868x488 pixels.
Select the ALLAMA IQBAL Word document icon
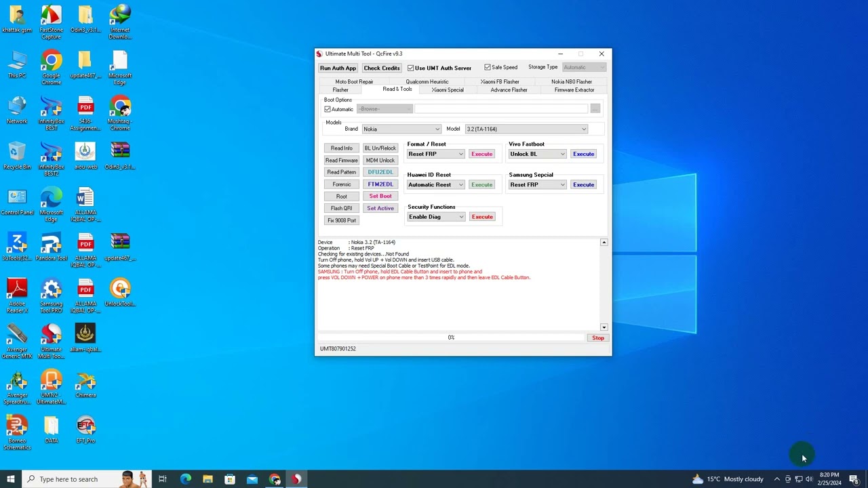click(85, 205)
